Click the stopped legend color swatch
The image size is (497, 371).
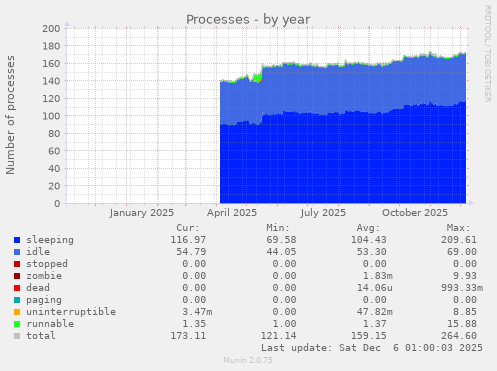[17, 264]
